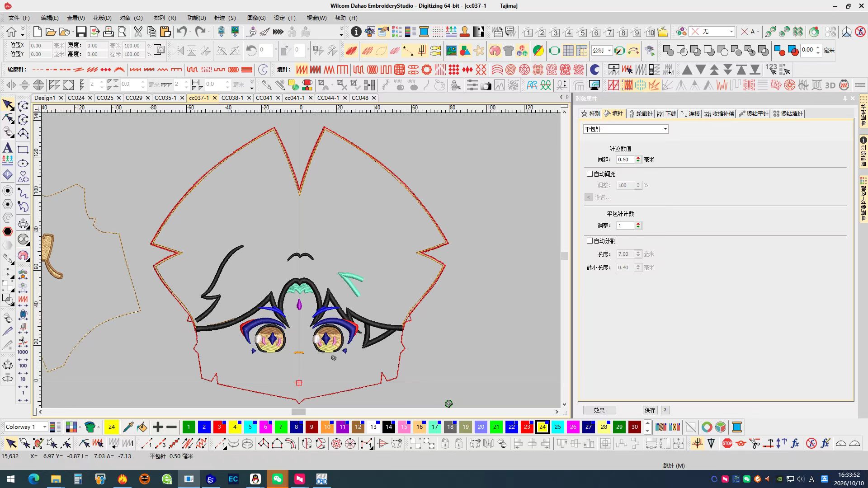Screen dimensions: 868x488
Task: Click the paint bucket fill icon
Action: [142, 427]
